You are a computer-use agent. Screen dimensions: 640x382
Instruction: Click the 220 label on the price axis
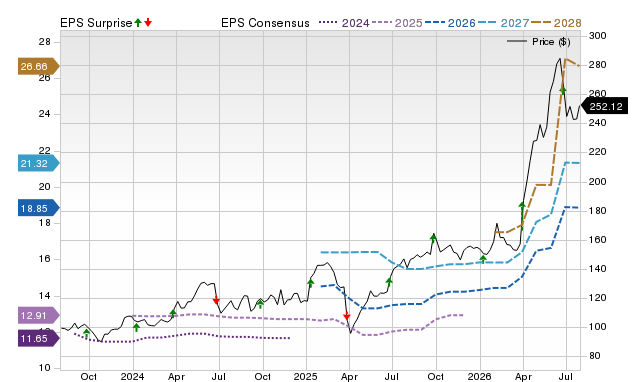click(x=598, y=152)
